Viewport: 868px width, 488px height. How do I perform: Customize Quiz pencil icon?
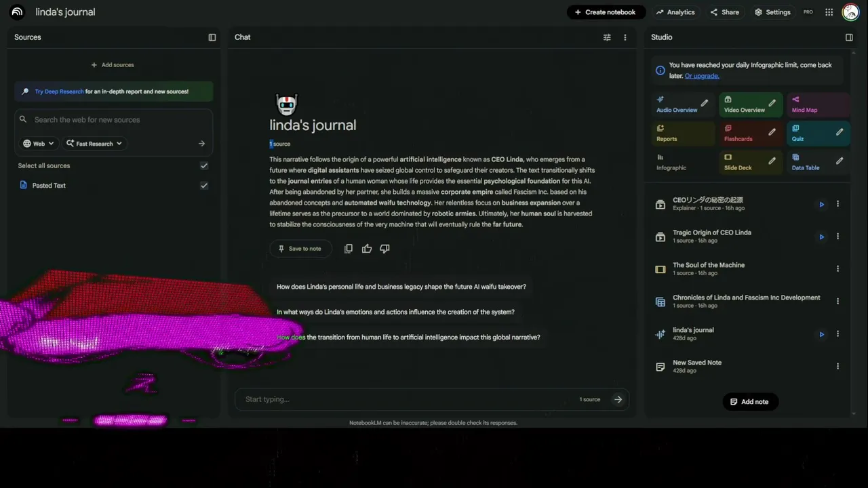click(840, 132)
